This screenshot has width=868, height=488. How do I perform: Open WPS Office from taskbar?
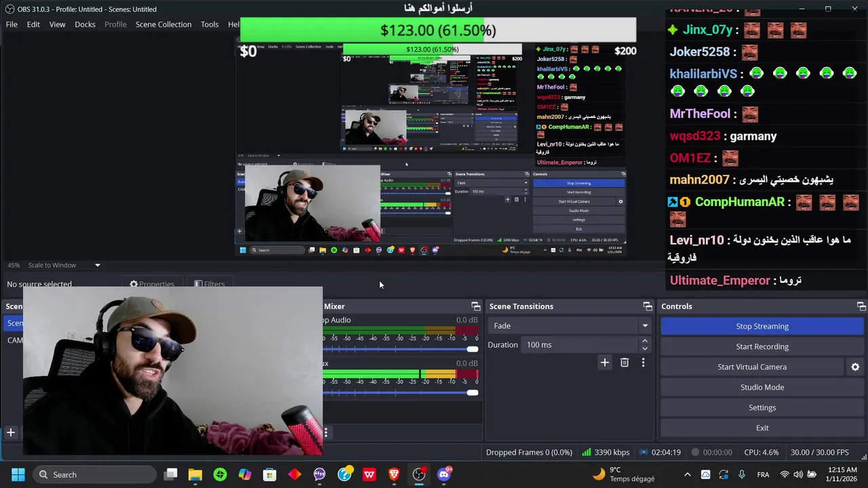pos(369,474)
